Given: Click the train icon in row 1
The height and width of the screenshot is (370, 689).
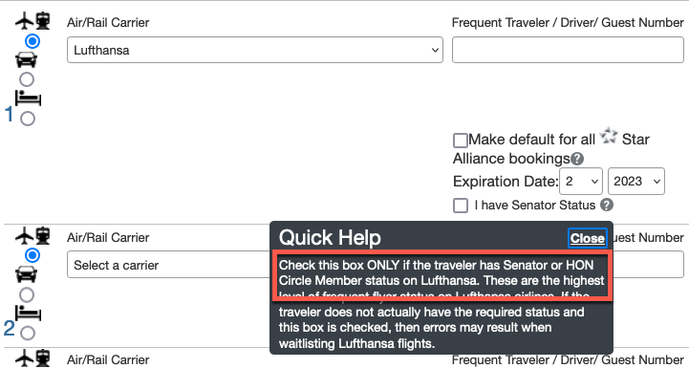Looking at the screenshot, I should coord(43,21).
